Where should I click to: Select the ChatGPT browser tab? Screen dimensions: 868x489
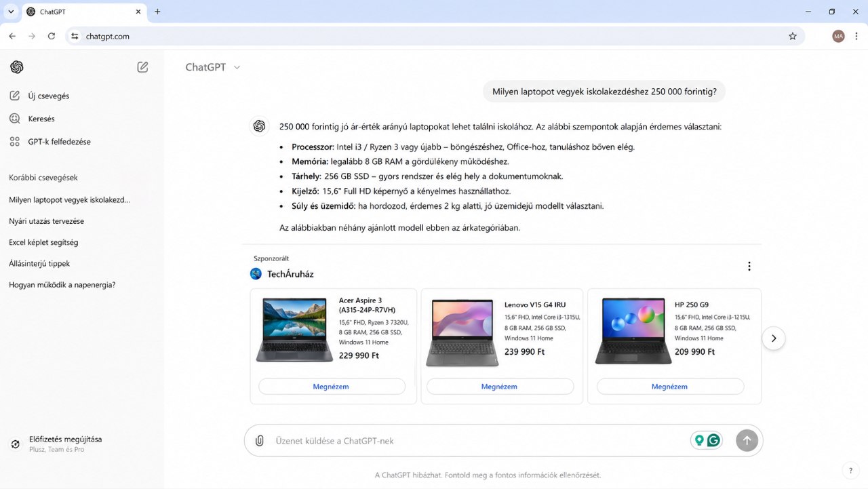pos(83,12)
